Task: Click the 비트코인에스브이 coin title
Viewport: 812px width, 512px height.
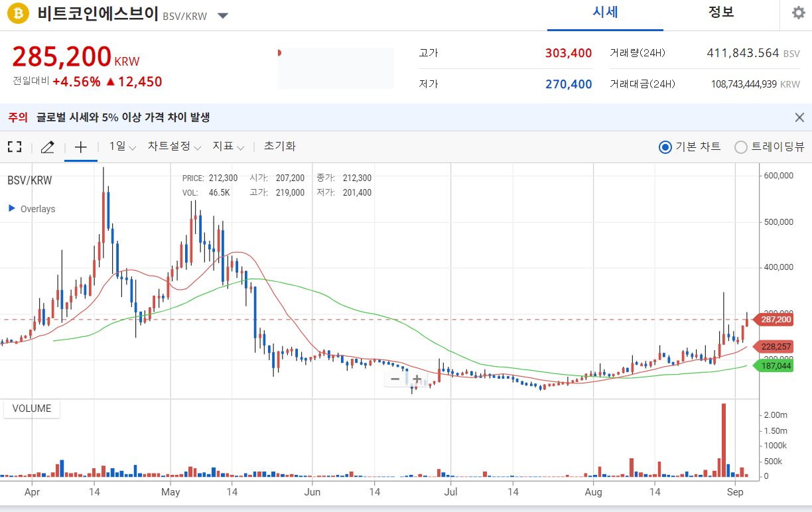Action: click(x=98, y=14)
